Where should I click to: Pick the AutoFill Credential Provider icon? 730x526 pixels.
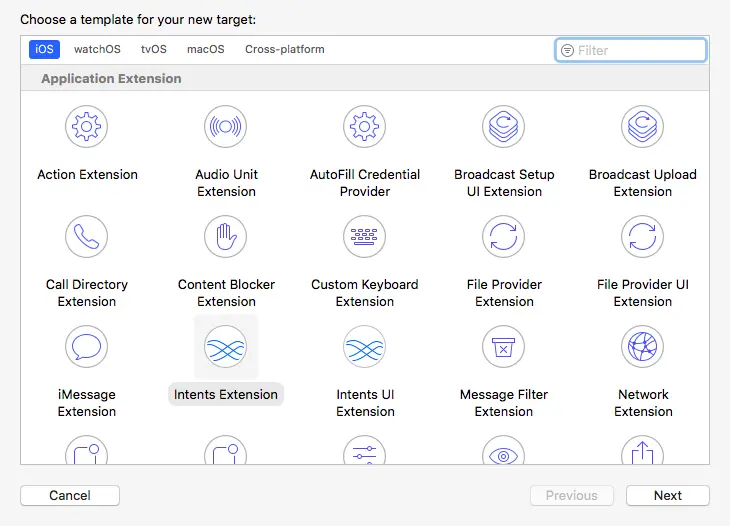365,127
